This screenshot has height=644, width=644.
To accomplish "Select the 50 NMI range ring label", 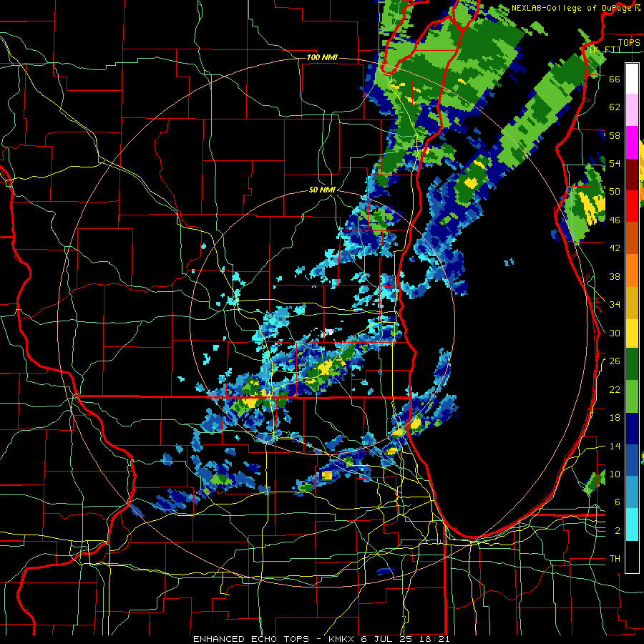I will (322, 190).
